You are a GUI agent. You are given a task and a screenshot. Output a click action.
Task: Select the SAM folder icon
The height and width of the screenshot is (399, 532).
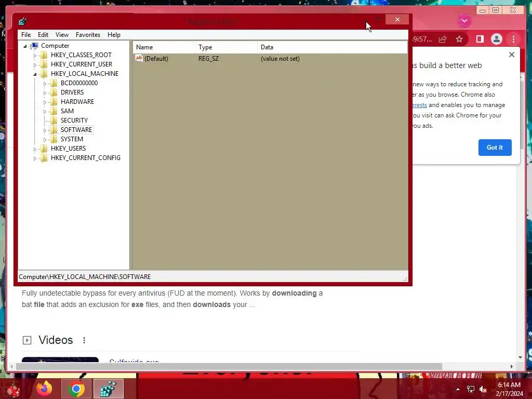click(x=54, y=111)
